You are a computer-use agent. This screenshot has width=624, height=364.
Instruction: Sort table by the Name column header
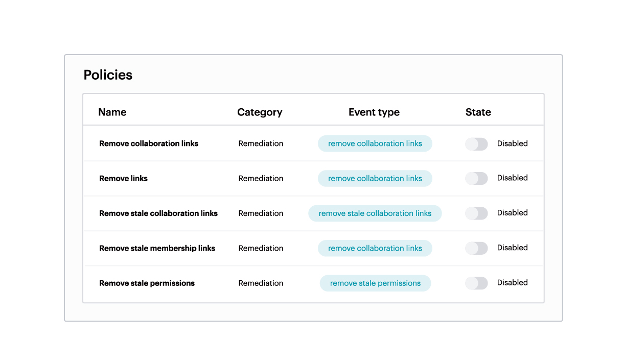pyautogui.click(x=112, y=112)
